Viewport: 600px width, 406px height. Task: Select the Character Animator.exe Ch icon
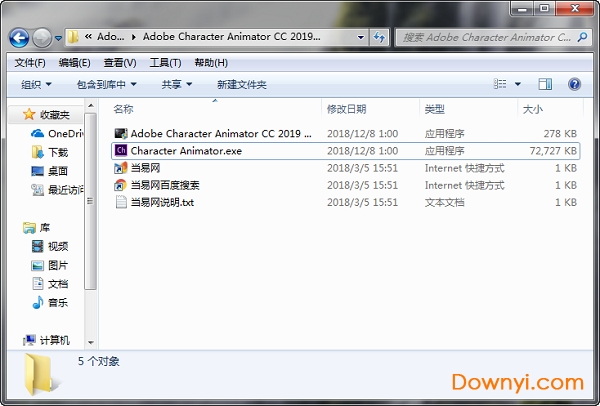[x=121, y=150]
